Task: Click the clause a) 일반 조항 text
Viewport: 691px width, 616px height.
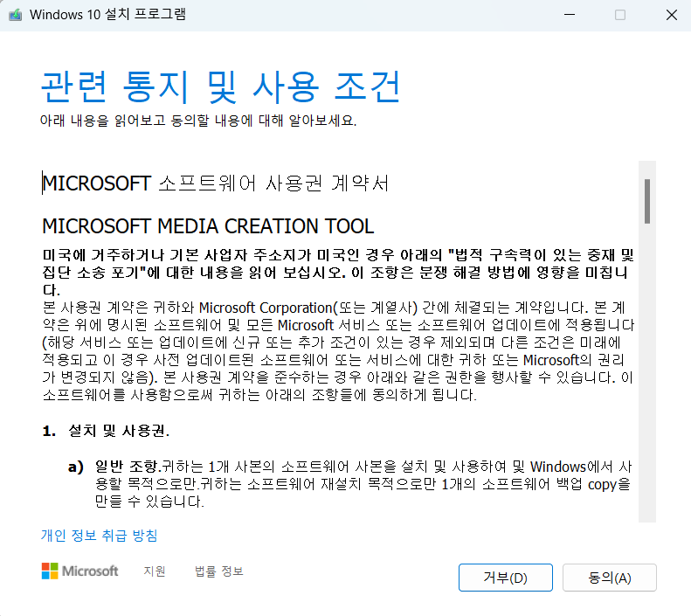Action: [x=350, y=484]
